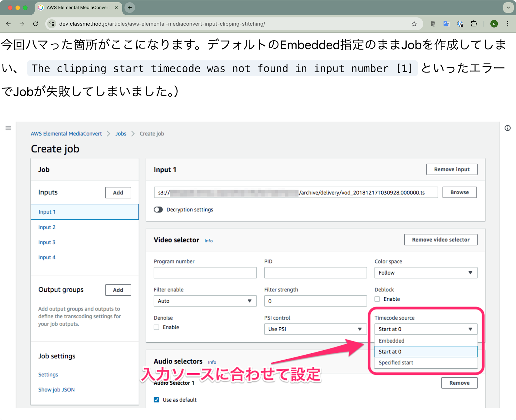Bookmark this page with the star icon

point(414,24)
